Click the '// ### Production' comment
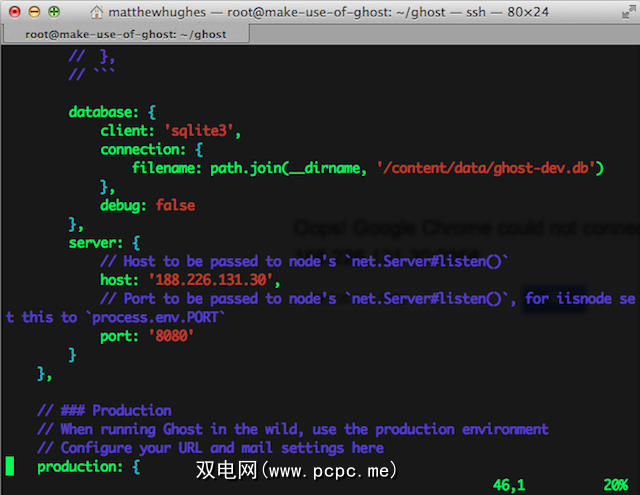The width and height of the screenshot is (640, 495). [x=104, y=411]
